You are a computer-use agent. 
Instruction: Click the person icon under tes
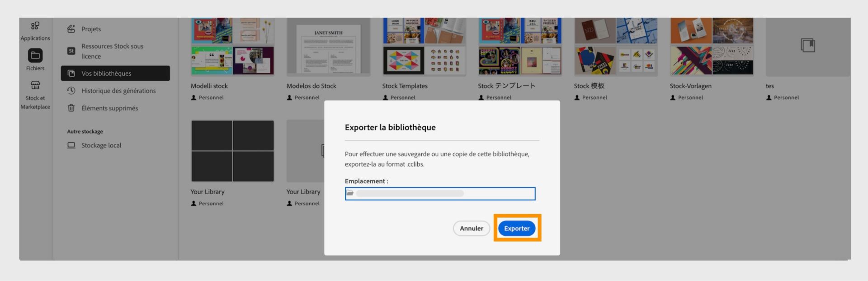coord(769,98)
